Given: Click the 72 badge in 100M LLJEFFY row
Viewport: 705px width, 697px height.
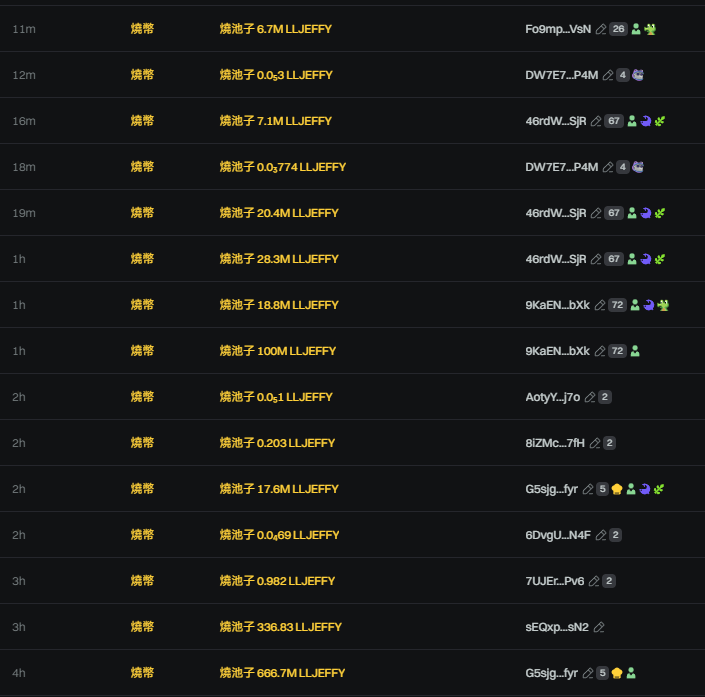Looking at the screenshot, I should tap(617, 351).
